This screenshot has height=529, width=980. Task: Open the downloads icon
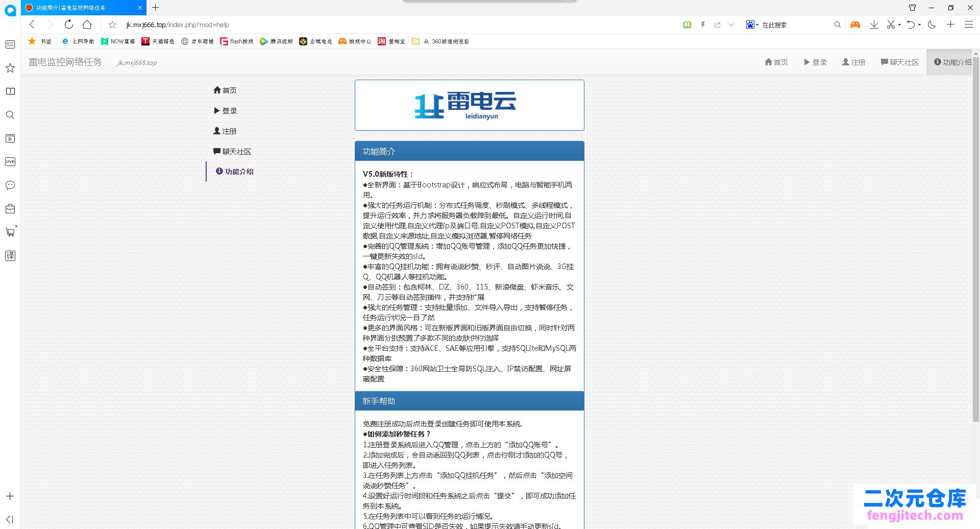(874, 25)
